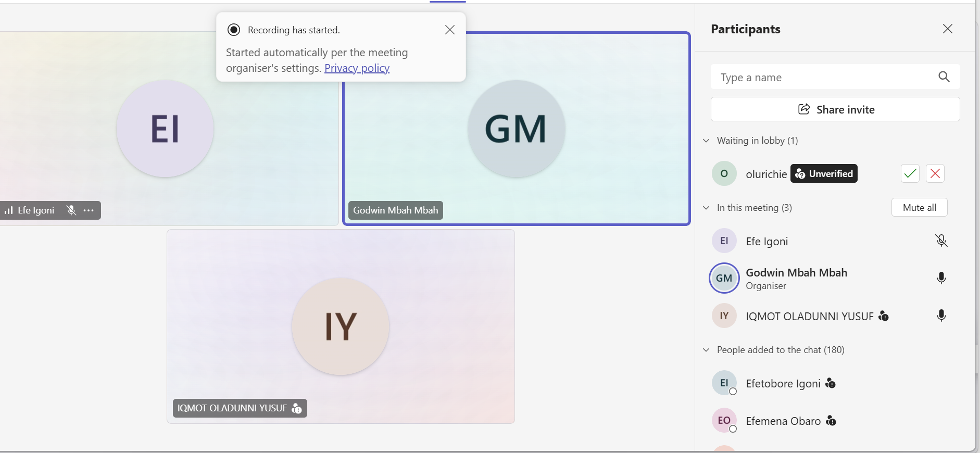The width and height of the screenshot is (980, 453).
Task: Click Godwin Mbah Mbah name label on tile
Action: (x=396, y=210)
